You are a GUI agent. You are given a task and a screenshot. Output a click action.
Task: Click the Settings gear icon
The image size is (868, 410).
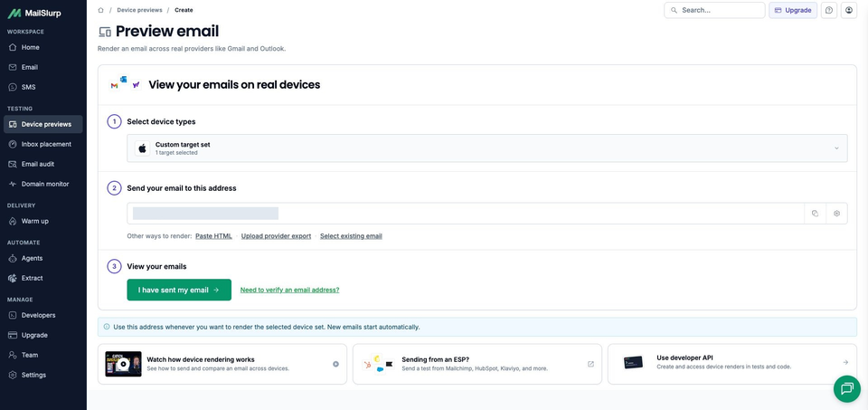tap(13, 375)
